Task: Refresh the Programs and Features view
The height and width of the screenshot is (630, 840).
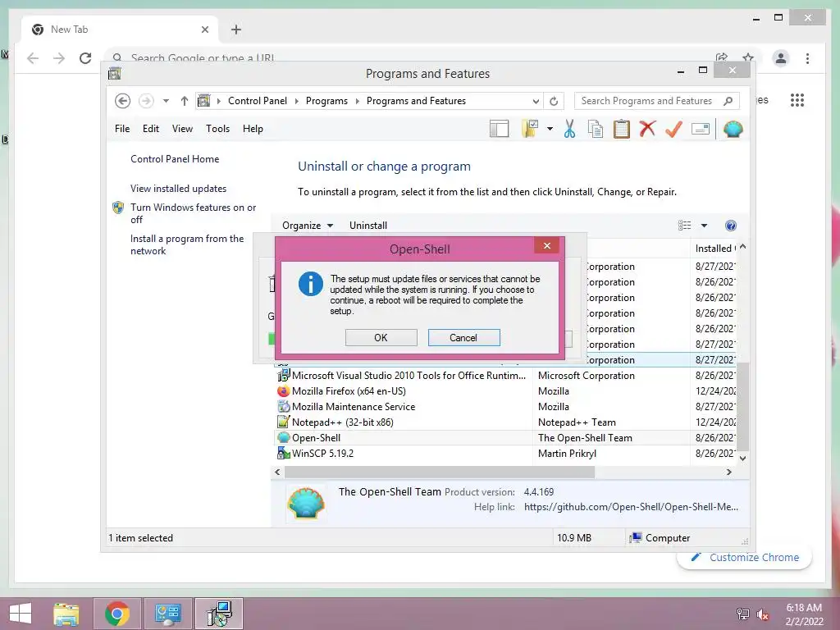Action: tap(554, 101)
